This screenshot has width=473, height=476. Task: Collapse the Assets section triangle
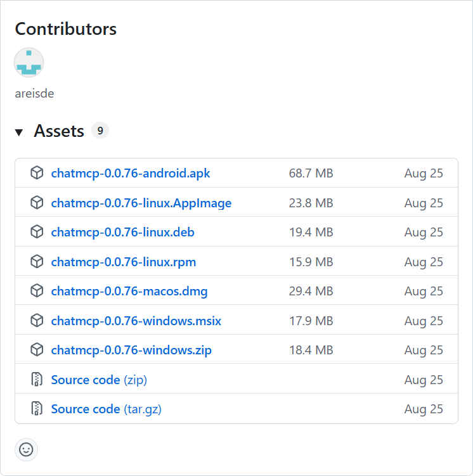click(20, 132)
